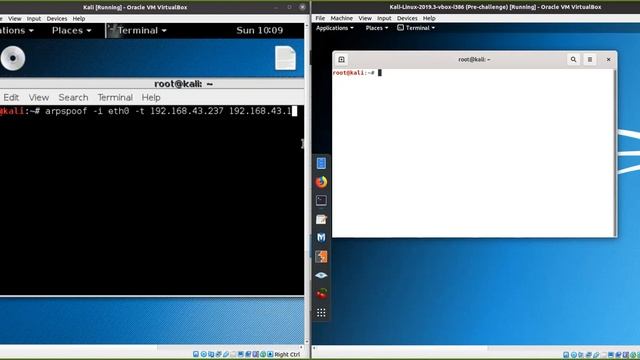
Task: Open the disc icon on left Kali desktop
Action: point(13,58)
